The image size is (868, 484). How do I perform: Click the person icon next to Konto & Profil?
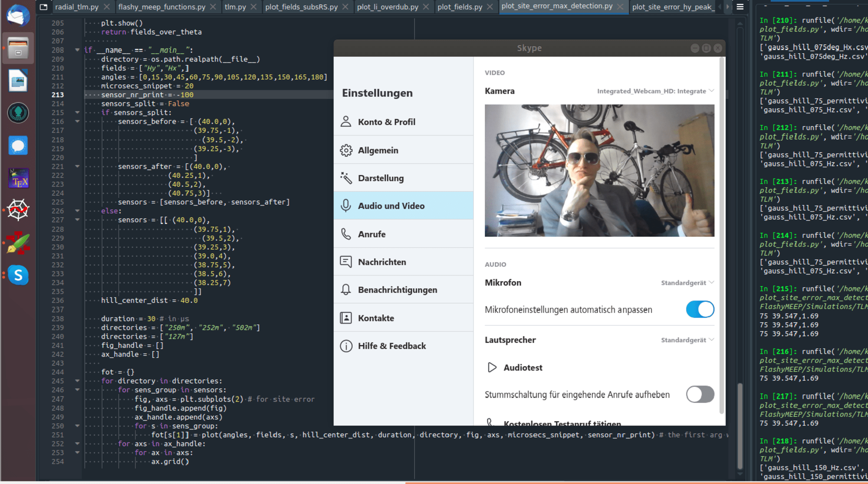click(346, 122)
